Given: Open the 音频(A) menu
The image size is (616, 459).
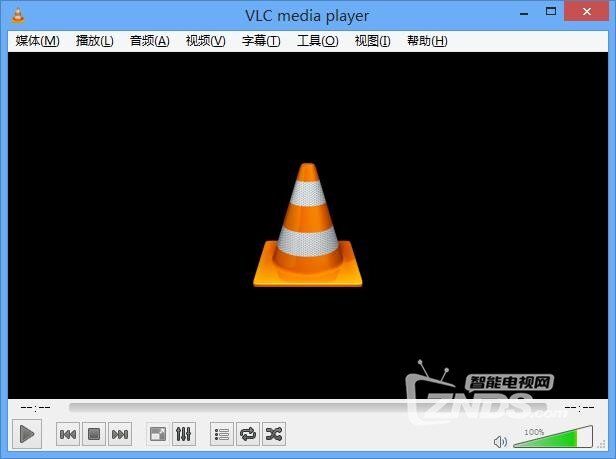Looking at the screenshot, I should pos(150,41).
